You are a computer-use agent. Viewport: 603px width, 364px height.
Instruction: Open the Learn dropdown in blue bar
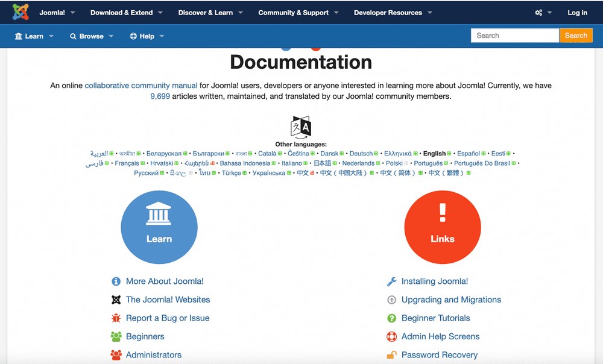(34, 36)
